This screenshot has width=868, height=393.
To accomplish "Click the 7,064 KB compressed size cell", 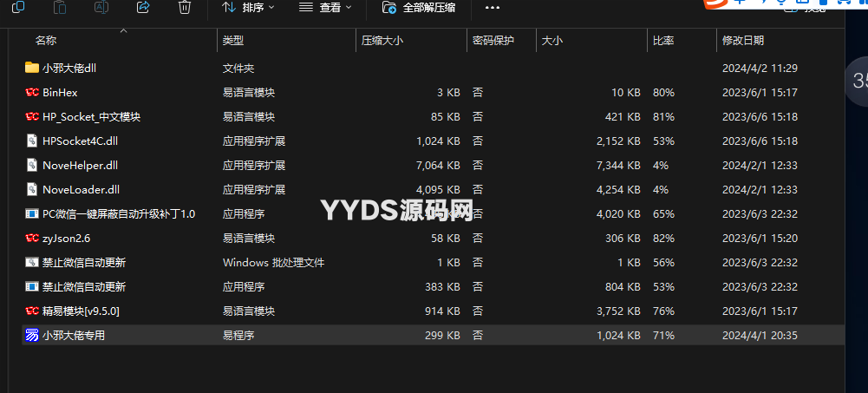I will coord(438,166).
